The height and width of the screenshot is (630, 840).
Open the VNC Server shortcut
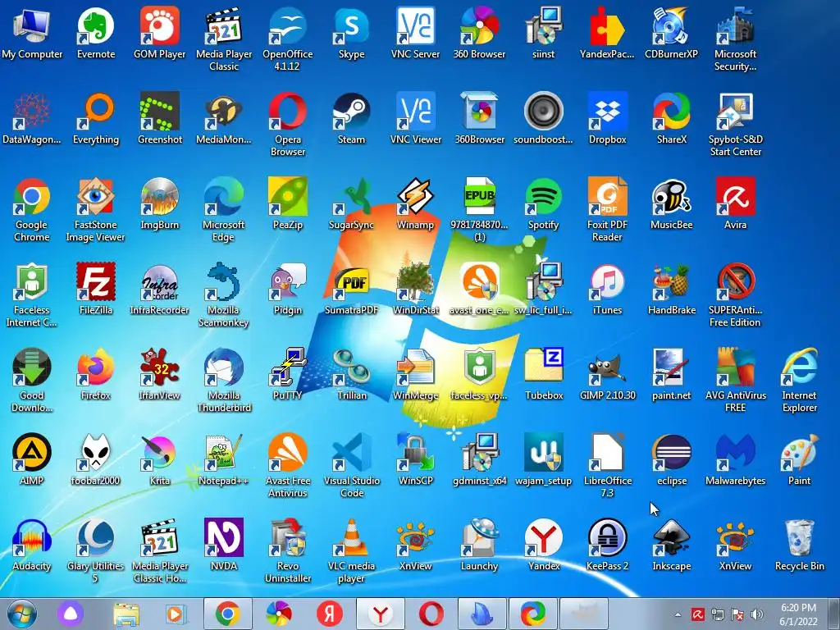tap(415, 33)
